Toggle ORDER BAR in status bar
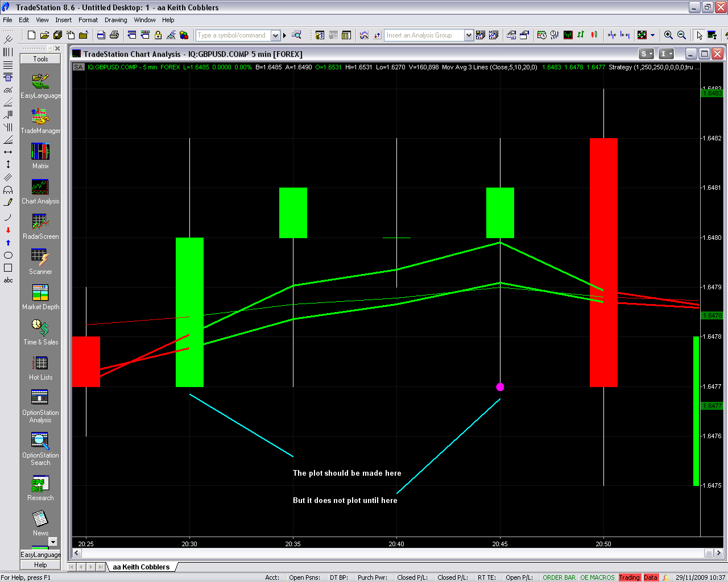The height and width of the screenshot is (582, 728). (x=559, y=577)
